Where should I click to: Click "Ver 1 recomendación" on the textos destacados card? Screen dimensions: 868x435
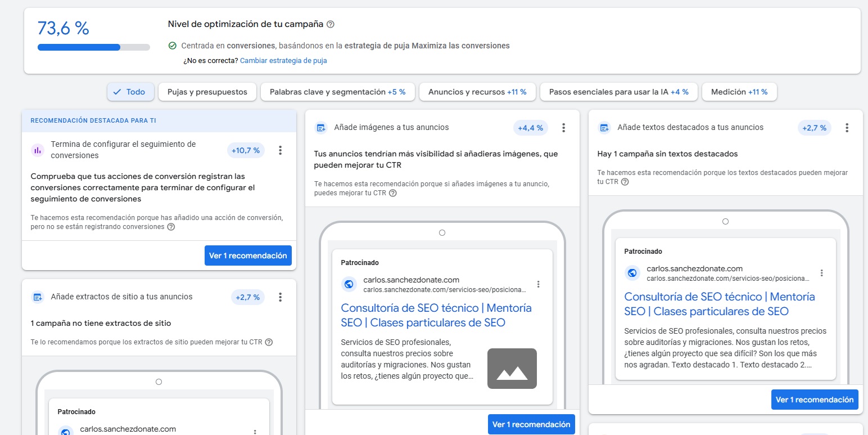click(815, 400)
